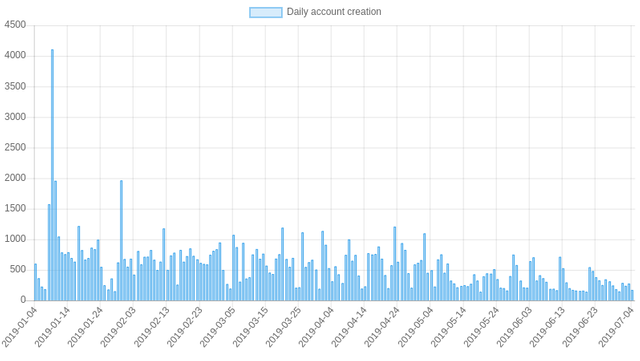
Task: Click the x-axis label 2019-02-13
Action: [x=152, y=327]
